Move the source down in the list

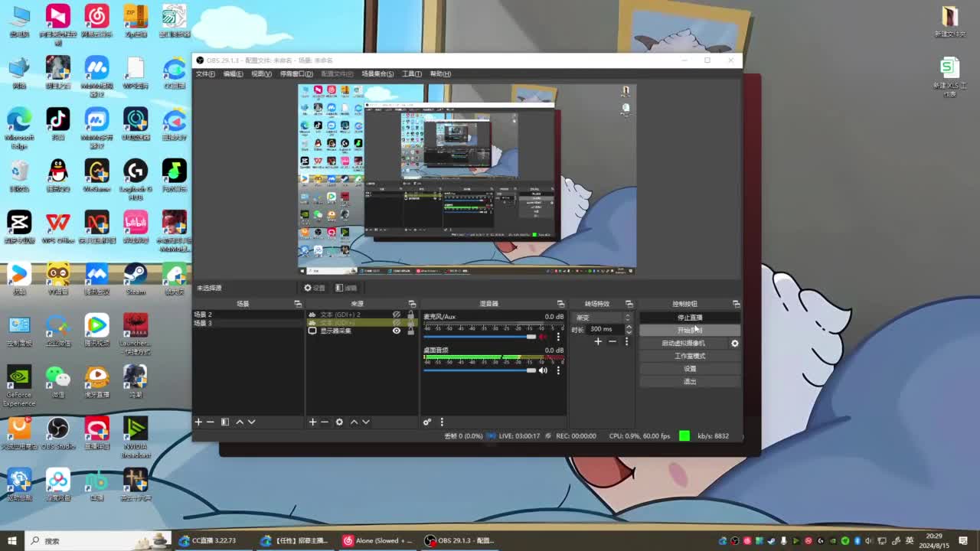366,422
